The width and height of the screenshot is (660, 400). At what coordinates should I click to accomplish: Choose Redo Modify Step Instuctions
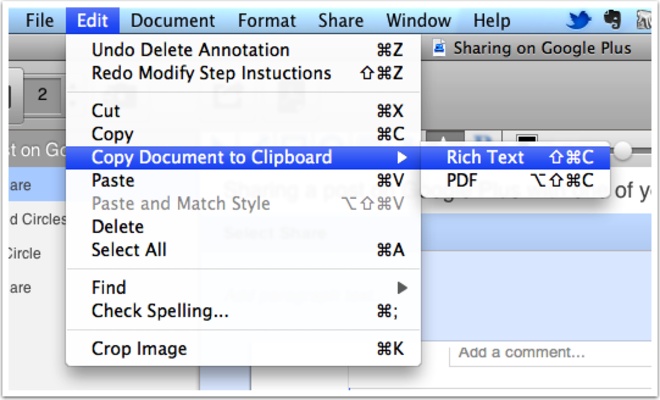(243, 73)
